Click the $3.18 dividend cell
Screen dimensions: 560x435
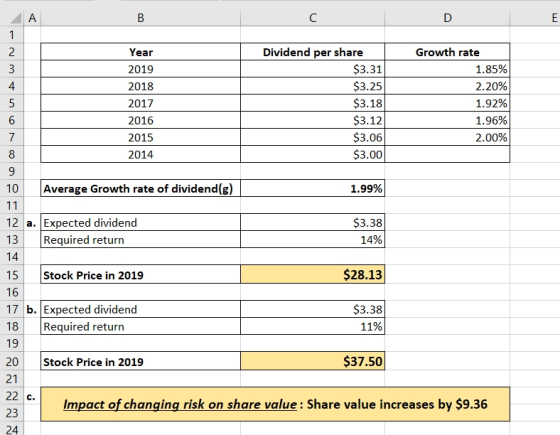(312, 103)
